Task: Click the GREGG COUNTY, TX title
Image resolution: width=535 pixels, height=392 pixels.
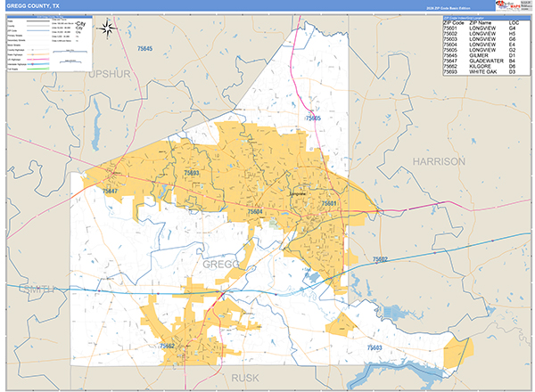Action: click(x=33, y=6)
